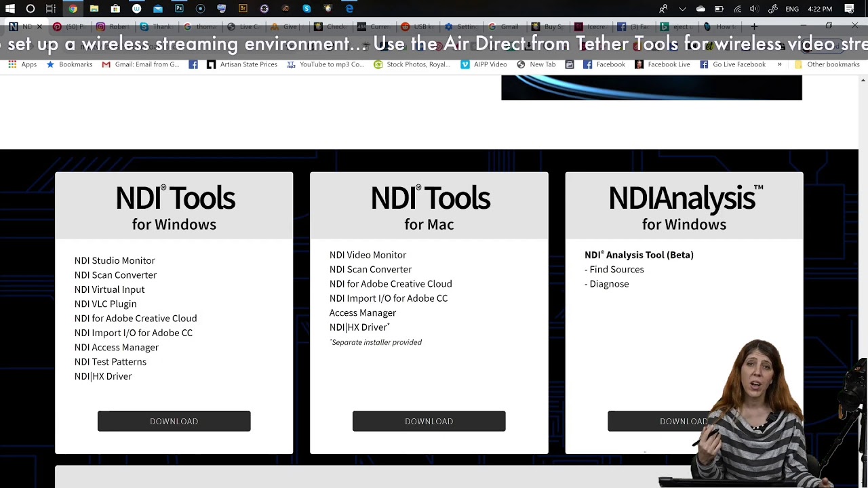Open OneDrive cloud tray icon
Viewport: 868px width, 488px height.
point(701,9)
